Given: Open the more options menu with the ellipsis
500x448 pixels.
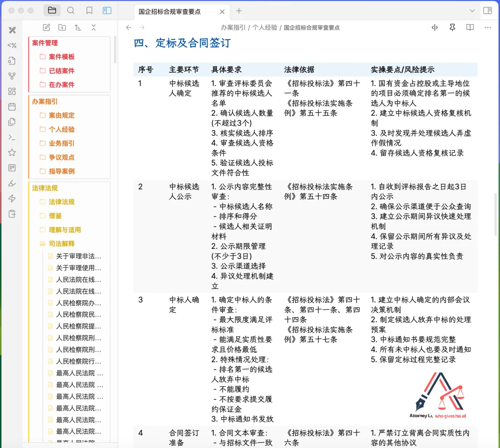Looking at the screenshot, I should [488, 27].
